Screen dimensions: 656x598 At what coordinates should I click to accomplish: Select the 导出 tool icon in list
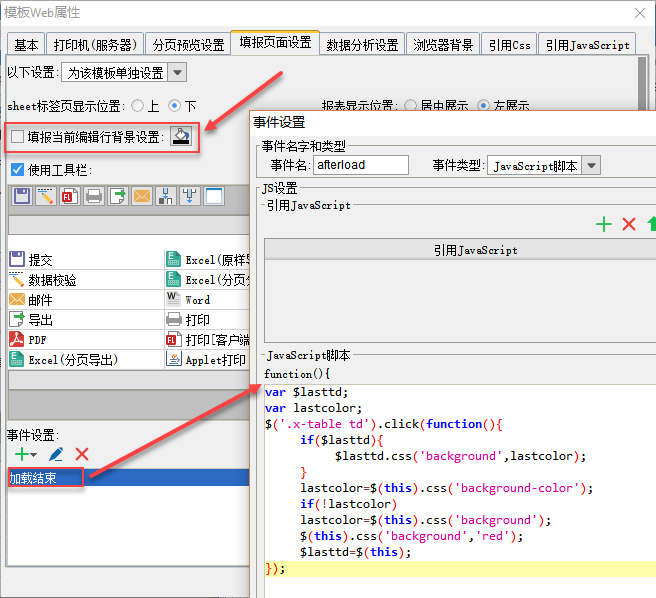click(x=17, y=319)
